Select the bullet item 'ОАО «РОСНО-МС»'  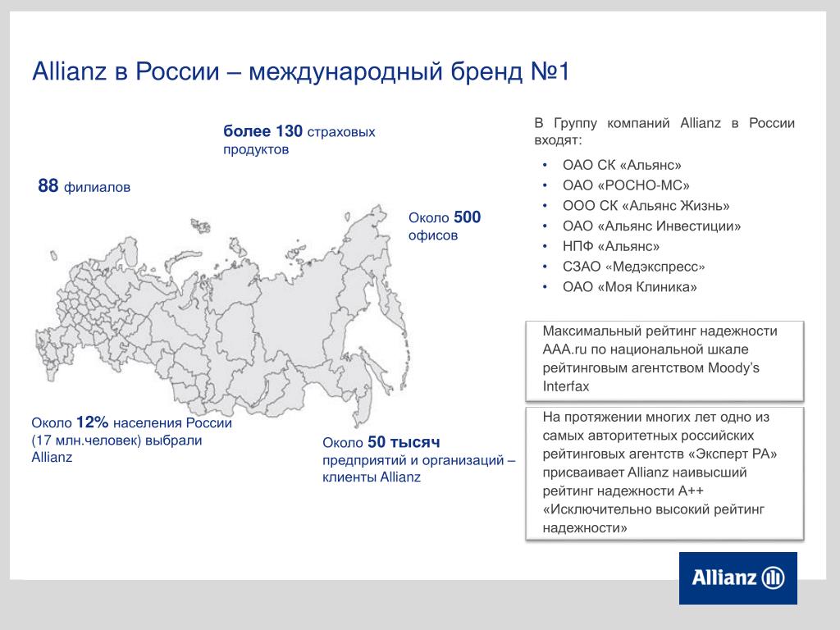click(x=626, y=185)
